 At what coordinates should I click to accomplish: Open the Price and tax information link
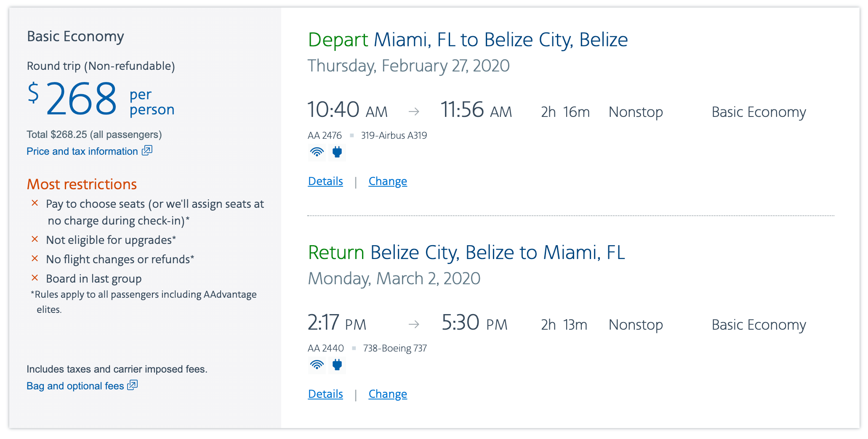point(82,151)
